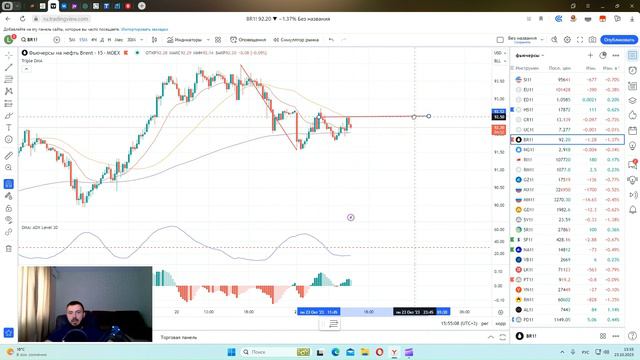The width and height of the screenshot is (640, 360).
Task: Select the text annotation tool
Action: point(9,128)
